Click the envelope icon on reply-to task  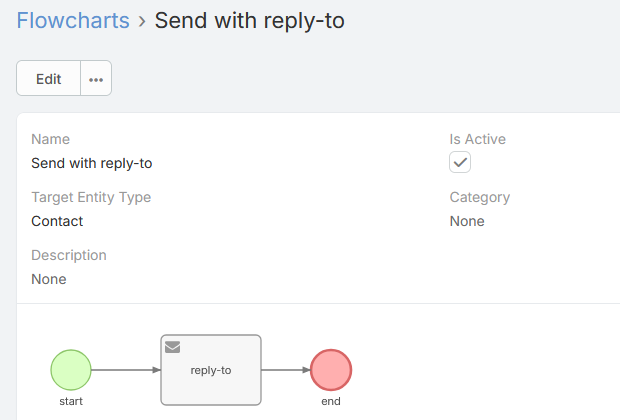[172, 347]
